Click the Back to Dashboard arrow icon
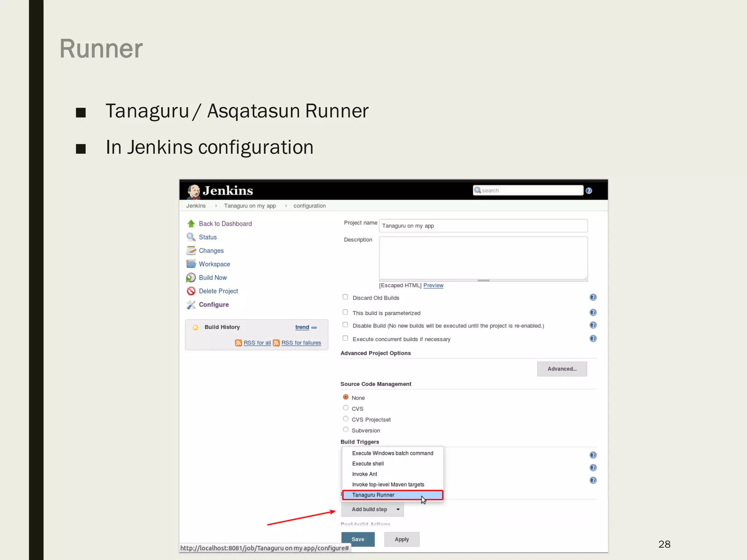The image size is (747, 560). 191,223
